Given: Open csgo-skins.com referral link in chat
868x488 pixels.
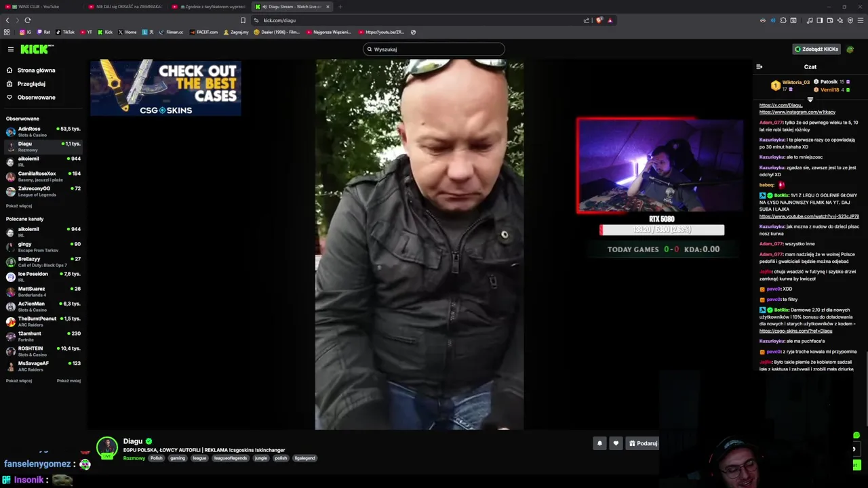Looking at the screenshot, I should [x=795, y=331].
